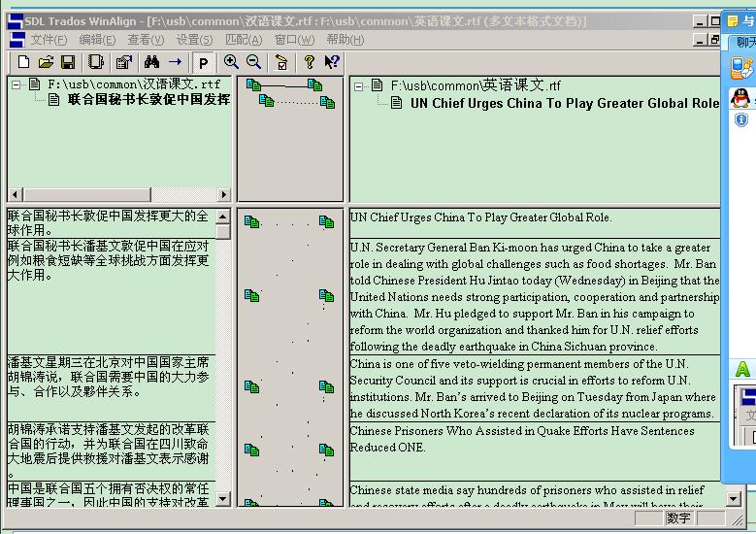Click the notebook icon in toolbar
Screen dimensions: 756x534
tap(96, 62)
